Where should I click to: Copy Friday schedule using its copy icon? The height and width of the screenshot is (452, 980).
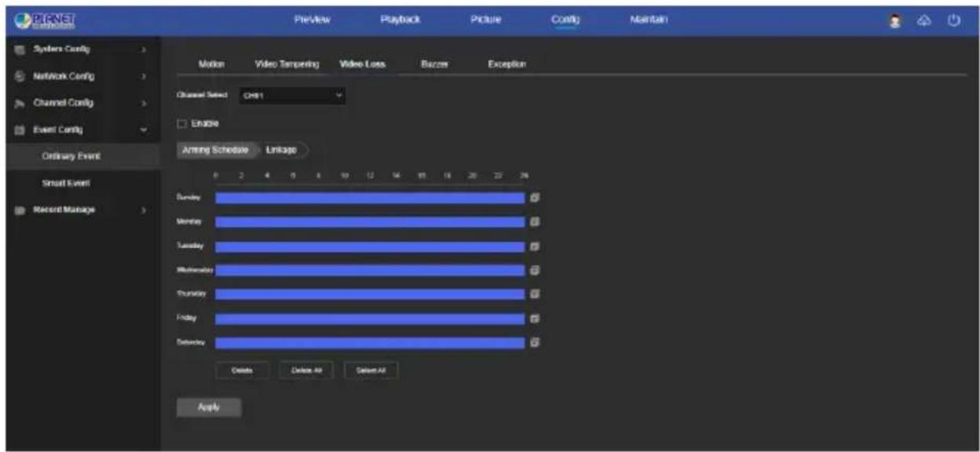pos(534,319)
